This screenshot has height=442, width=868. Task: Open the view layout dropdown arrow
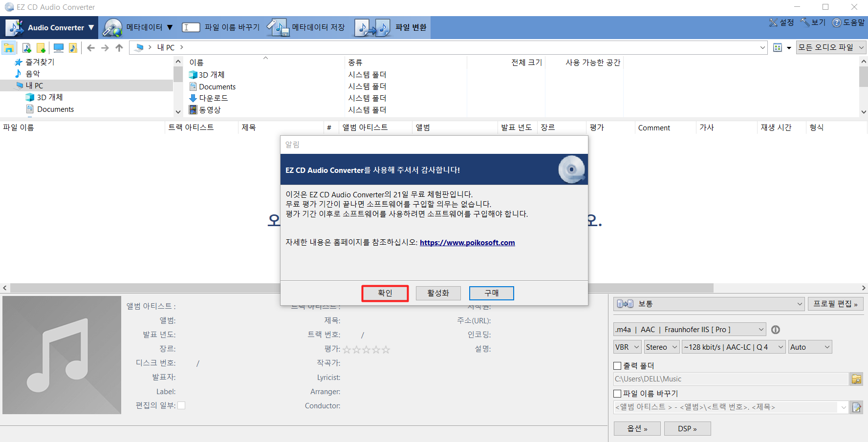coord(789,48)
